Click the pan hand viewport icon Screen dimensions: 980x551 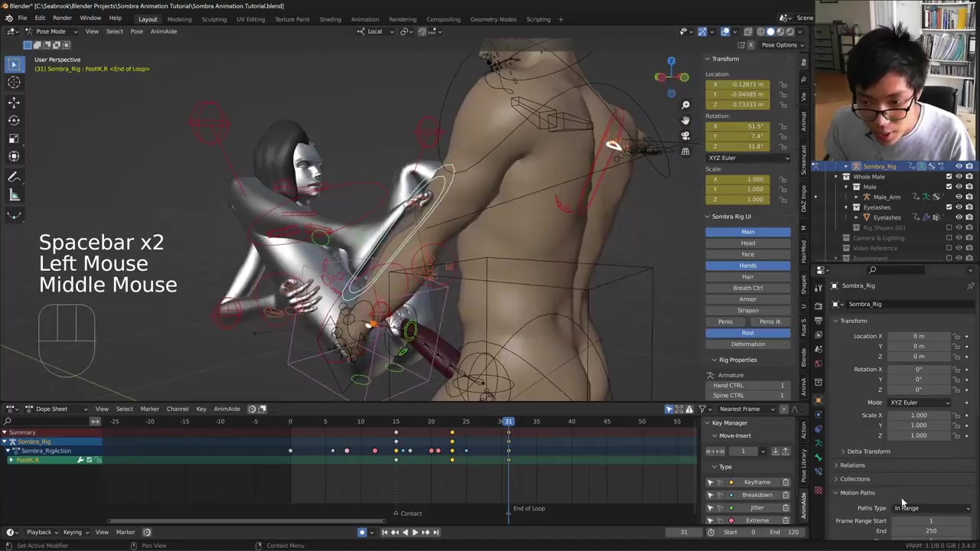point(685,120)
